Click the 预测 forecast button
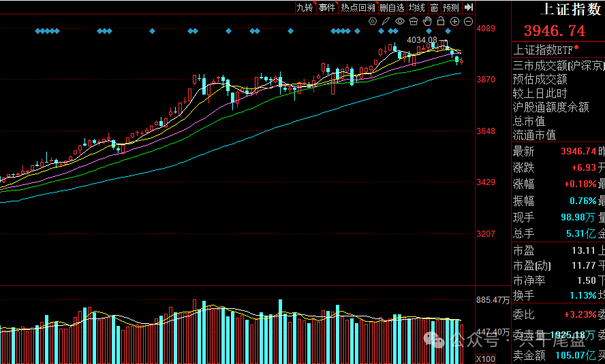The image size is (605, 364). coord(450,7)
